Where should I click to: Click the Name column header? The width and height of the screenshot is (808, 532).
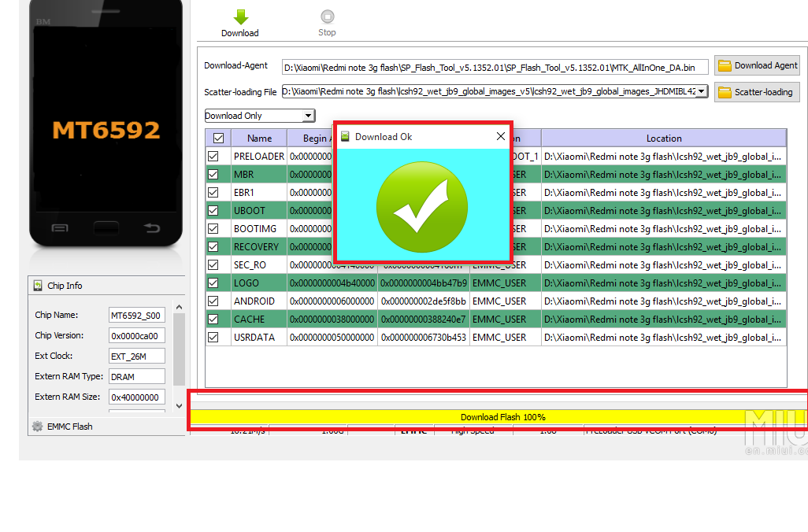pos(259,139)
